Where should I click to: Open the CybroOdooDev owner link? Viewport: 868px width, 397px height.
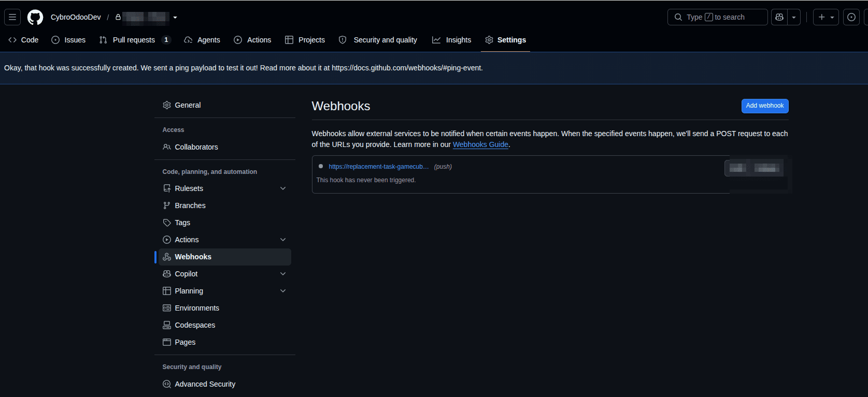pos(76,17)
